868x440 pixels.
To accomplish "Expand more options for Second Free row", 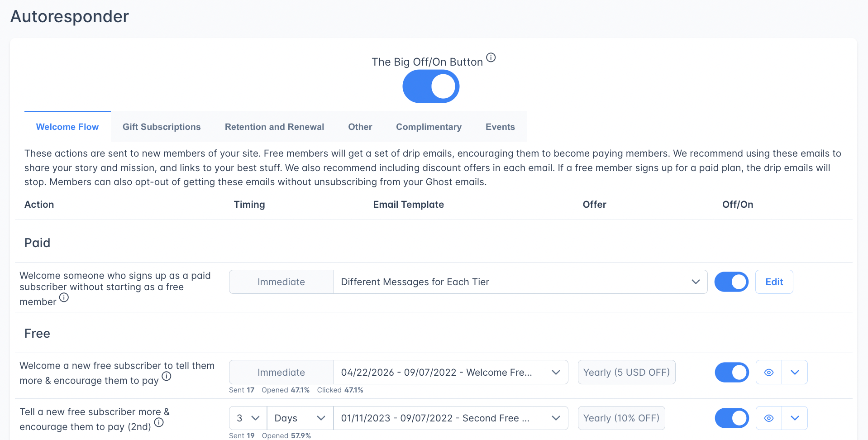I will 795,418.
